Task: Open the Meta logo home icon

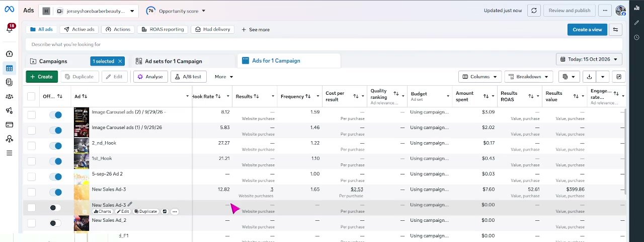Action: click(x=10, y=10)
